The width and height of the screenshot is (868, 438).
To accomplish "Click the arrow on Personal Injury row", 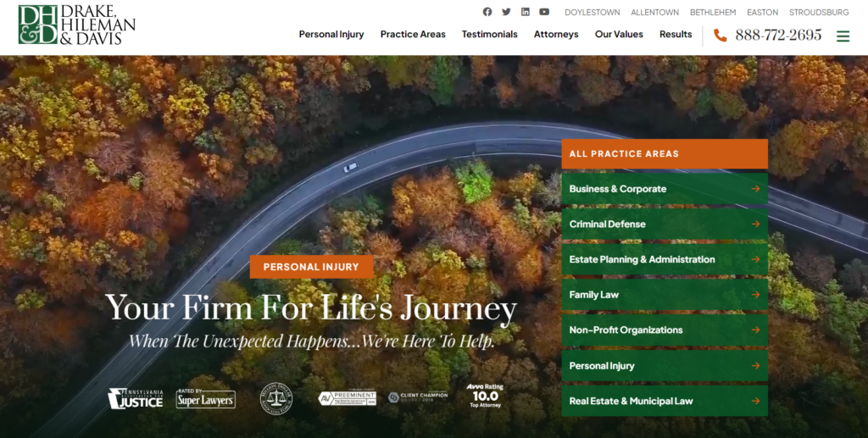I will pos(755,365).
